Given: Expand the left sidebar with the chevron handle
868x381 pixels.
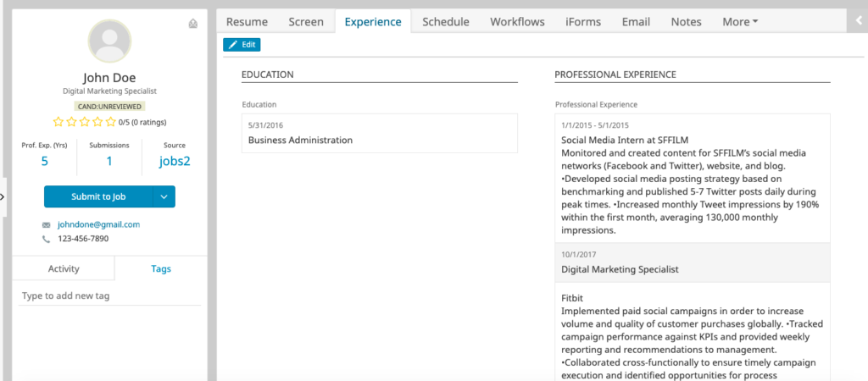Looking at the screenshot, I should coord(3,196).
